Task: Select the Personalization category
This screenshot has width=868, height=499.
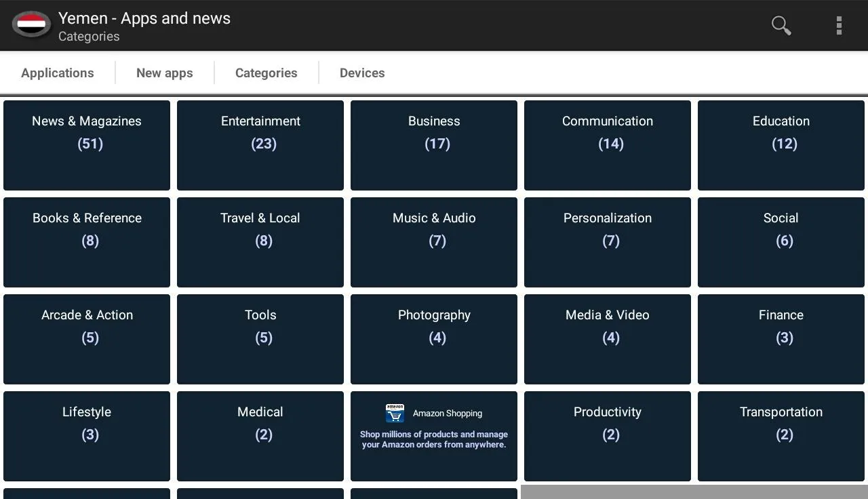Action: tap(608, 242)
